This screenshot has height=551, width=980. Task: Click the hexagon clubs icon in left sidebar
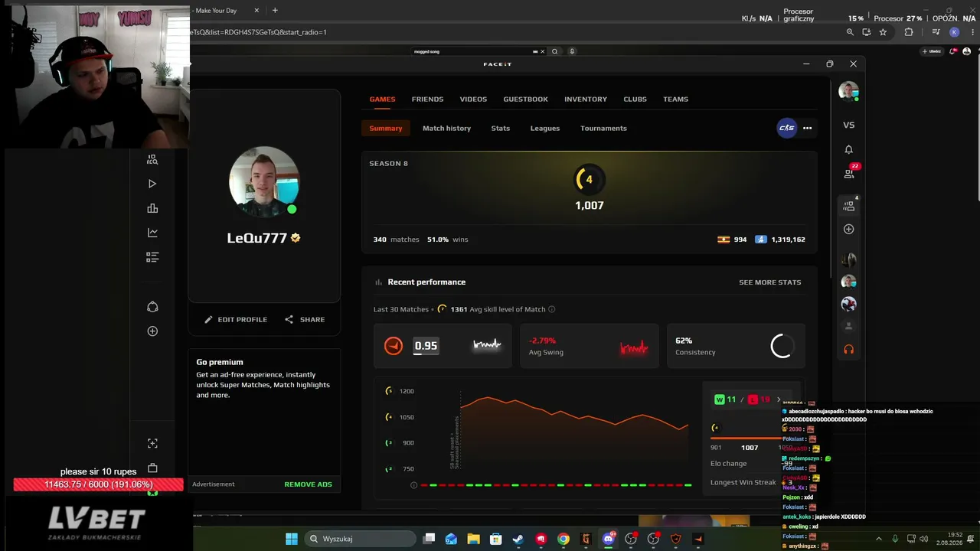[x=152, y=307]
